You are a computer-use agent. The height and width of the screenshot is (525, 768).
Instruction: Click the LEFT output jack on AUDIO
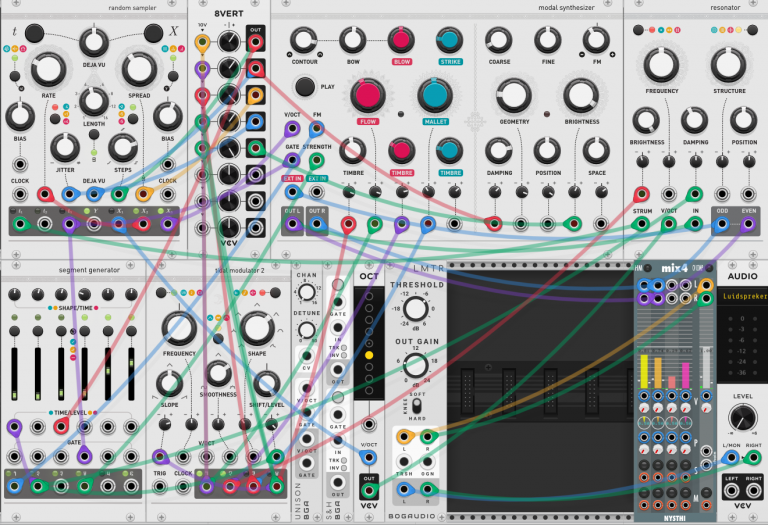tap(730, 490)
